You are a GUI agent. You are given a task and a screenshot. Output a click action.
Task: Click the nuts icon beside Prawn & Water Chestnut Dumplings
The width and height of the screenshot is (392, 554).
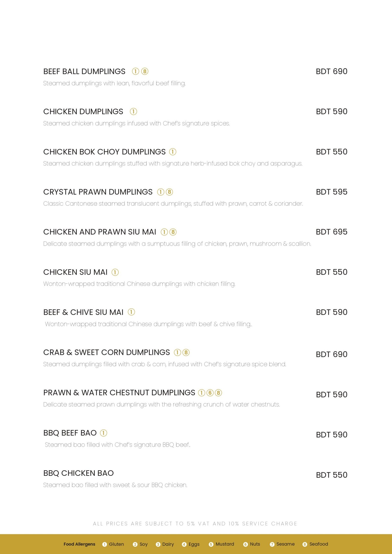[210, 393]
